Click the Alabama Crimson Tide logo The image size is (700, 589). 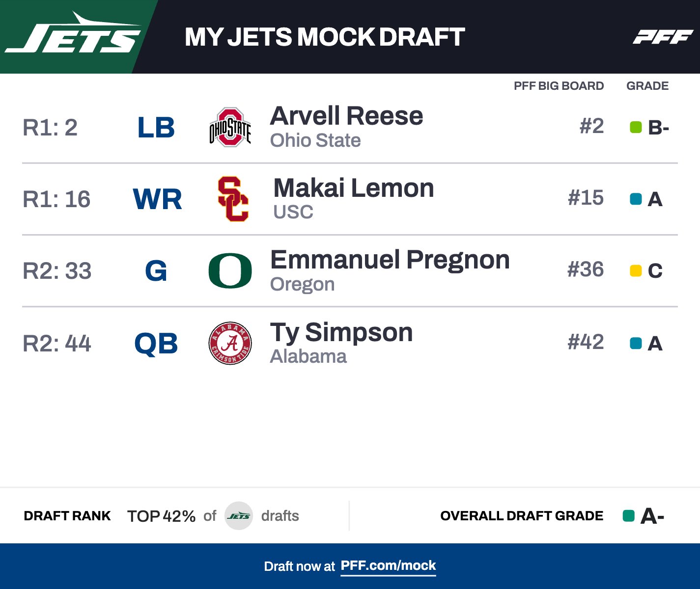coord(230,343)
